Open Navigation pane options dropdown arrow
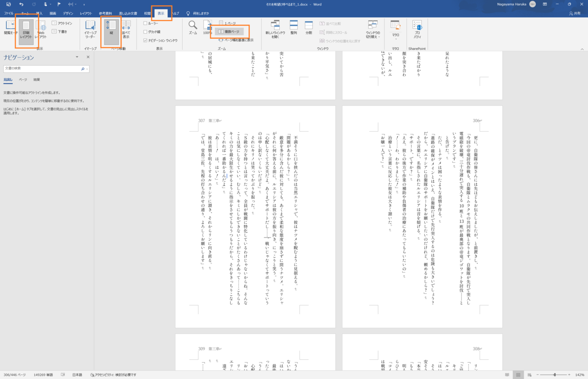 coord(77,57)
